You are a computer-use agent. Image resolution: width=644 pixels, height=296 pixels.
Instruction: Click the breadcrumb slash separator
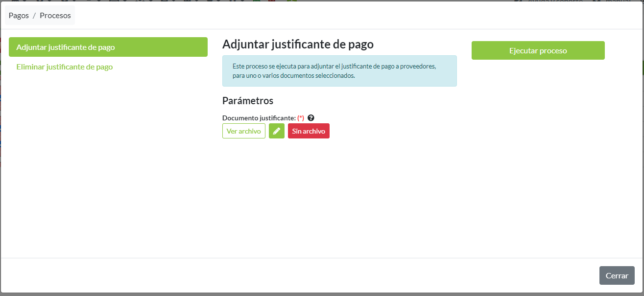(34, 16)
